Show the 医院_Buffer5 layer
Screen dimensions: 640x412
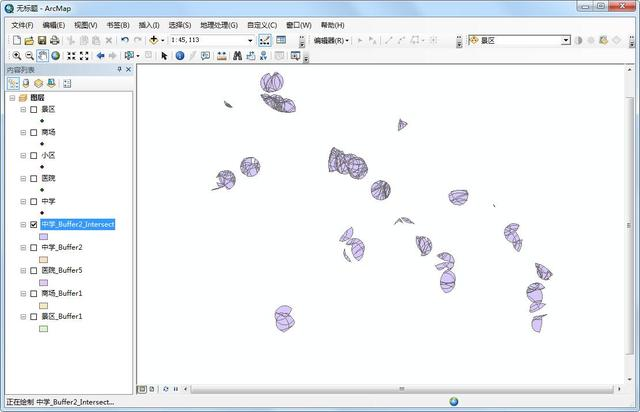33,270
